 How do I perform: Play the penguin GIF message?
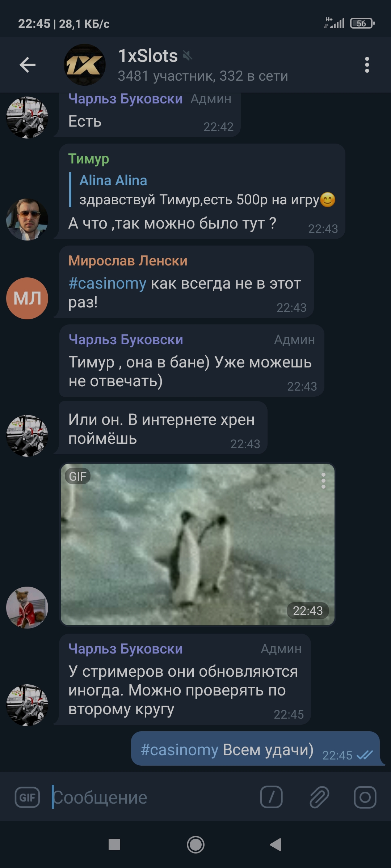[x=198, y=544]
